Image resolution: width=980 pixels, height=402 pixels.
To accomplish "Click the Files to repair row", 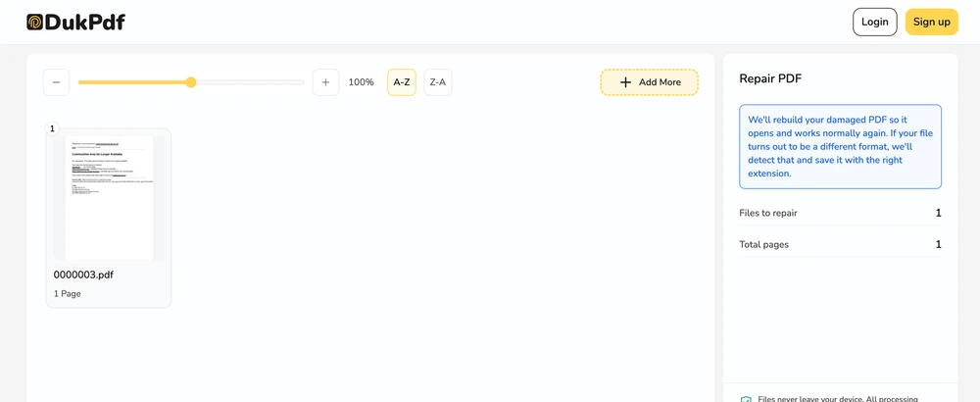I will (840, 213).
